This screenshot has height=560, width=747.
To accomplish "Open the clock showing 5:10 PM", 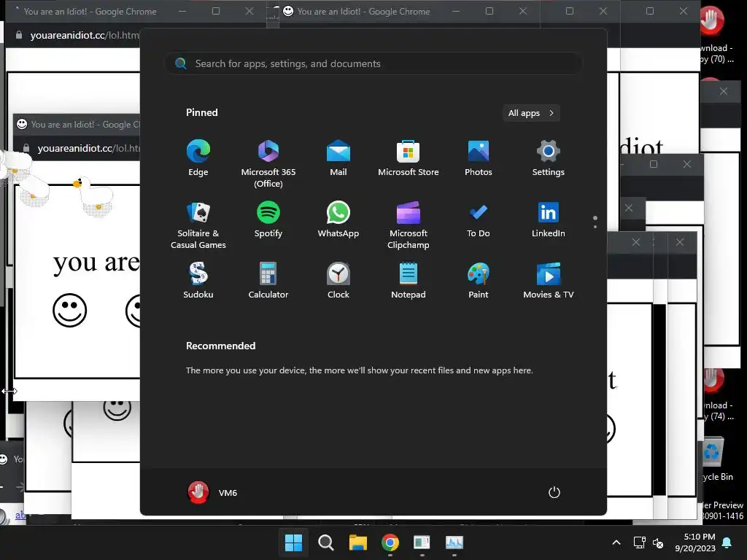I will [695, 542].
